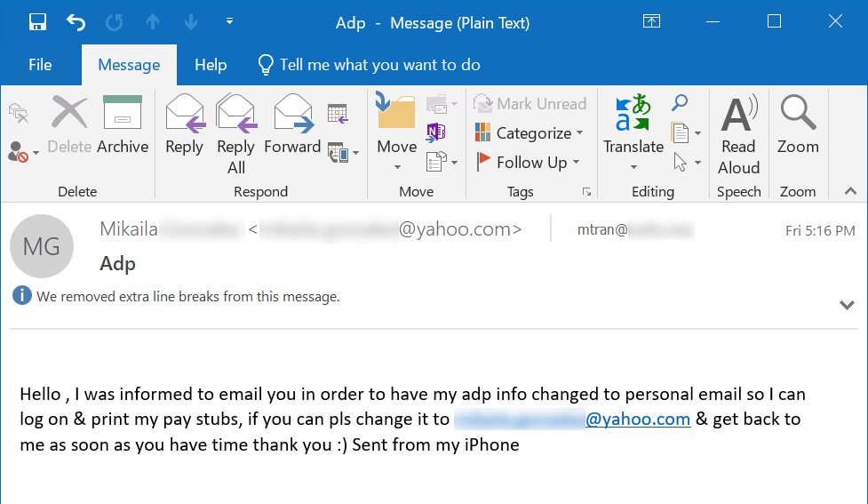Switch to the Help tab
This screenshot has width=868, height=504.
click(211, 65)
